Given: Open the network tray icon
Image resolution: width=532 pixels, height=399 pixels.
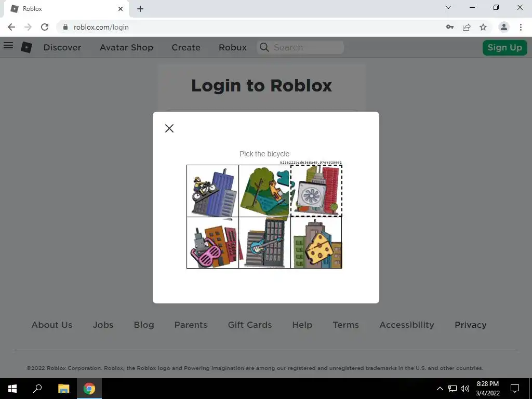Looking at the screenshot, I should tap(453, 389).
